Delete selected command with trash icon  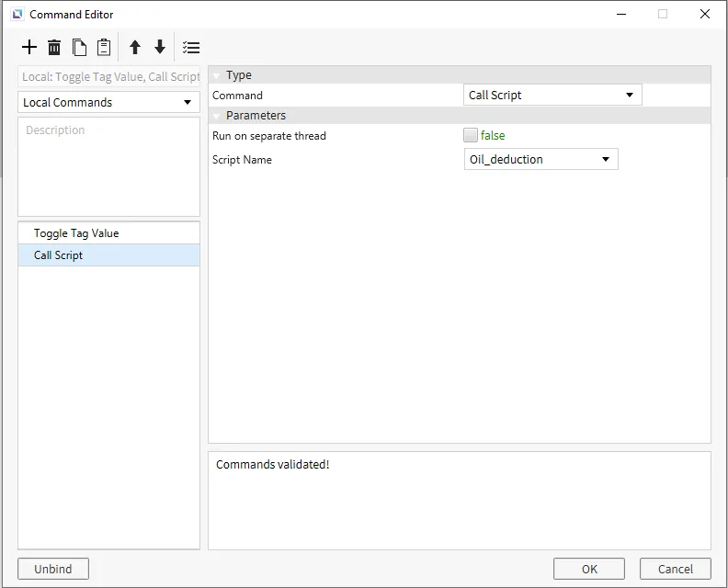coord(54,48)
